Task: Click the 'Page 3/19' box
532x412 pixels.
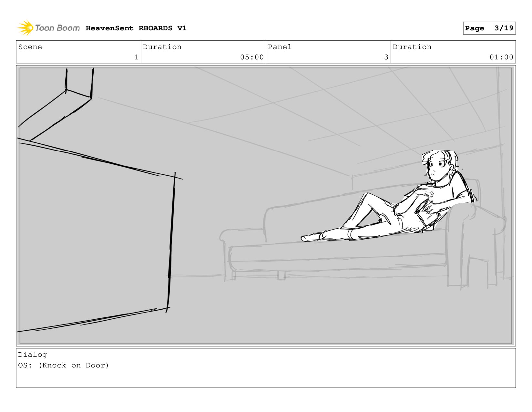Action: coord(489,28)
